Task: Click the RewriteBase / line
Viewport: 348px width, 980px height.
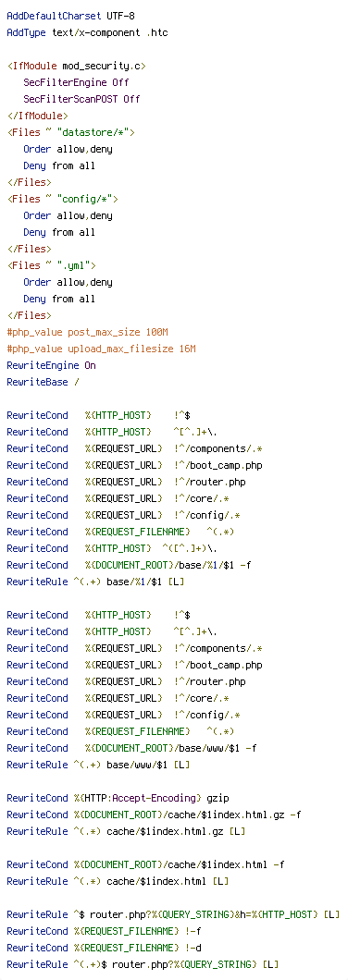Action: tap(43, 382)
